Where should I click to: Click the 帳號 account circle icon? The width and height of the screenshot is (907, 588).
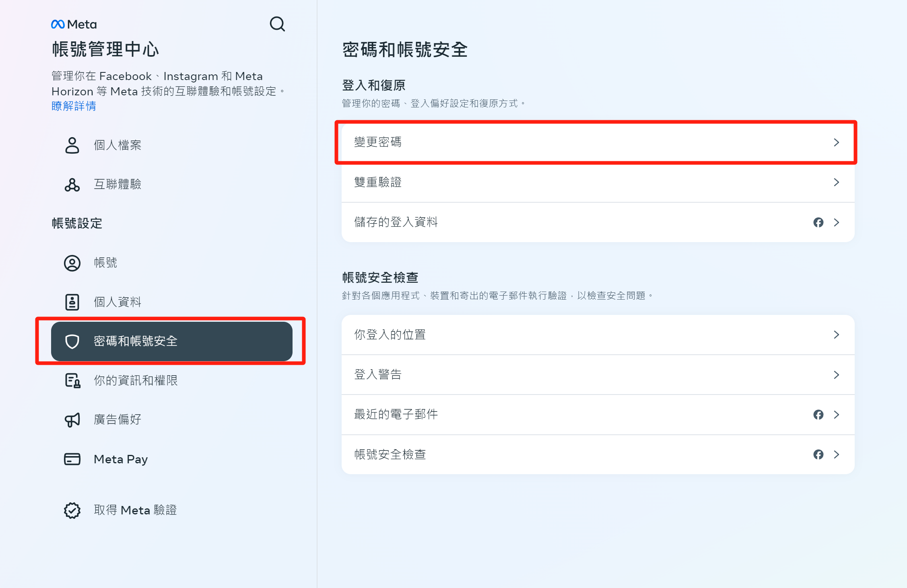coord(72,263)
